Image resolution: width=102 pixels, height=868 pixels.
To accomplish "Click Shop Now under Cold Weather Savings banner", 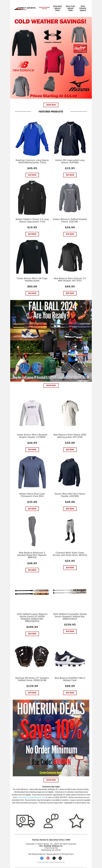I will 51,105.
